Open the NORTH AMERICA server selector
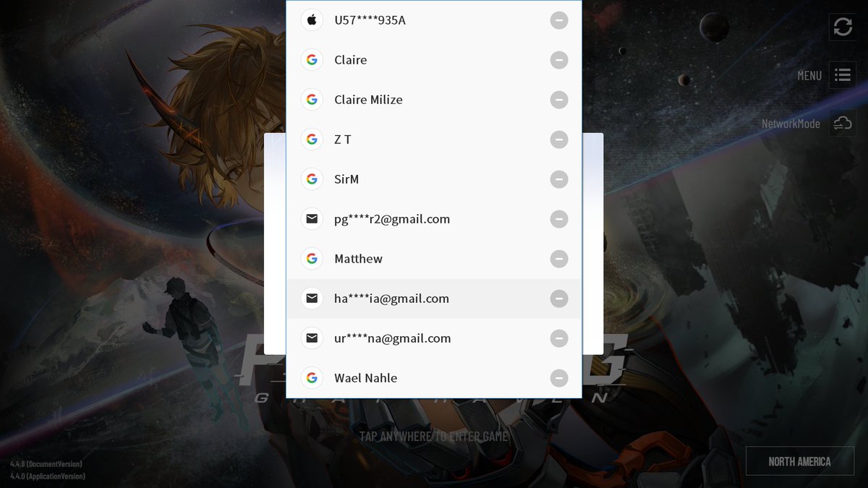The height and width of the screenshot is (488, 868). click(x=799, y=461)
